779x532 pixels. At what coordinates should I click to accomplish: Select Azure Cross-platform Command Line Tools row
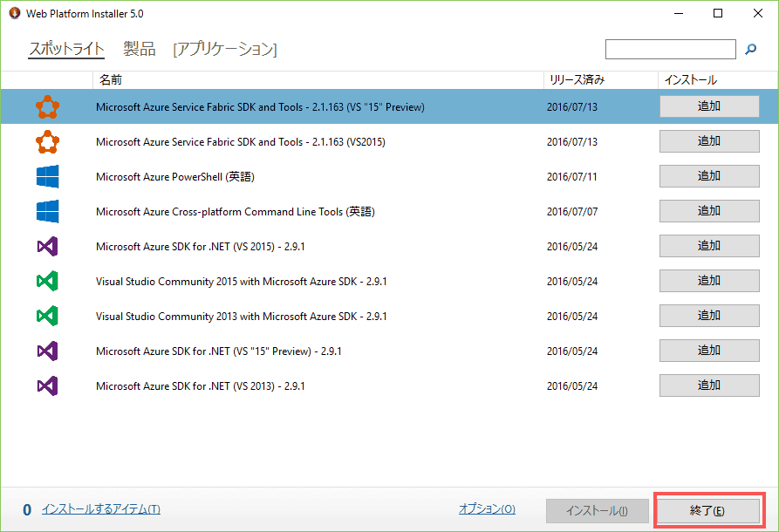pyautogui.click(x=389, y=211)
